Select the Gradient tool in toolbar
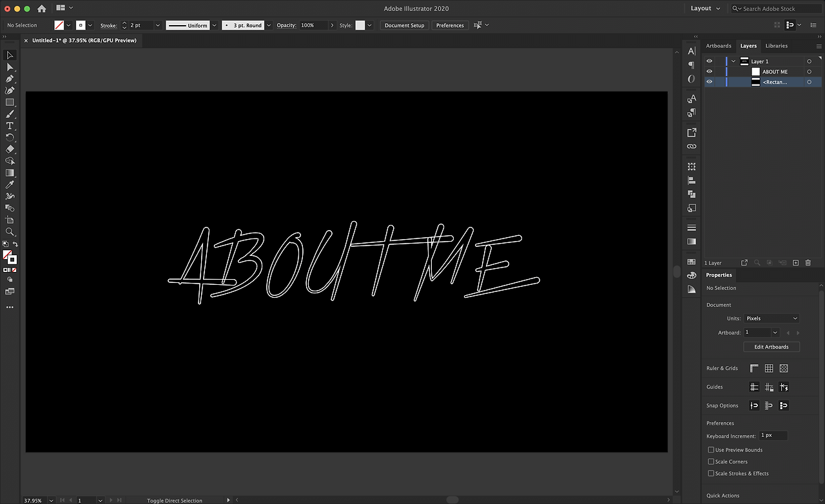The height and width of the screenshot is (504, 825). 10,173
